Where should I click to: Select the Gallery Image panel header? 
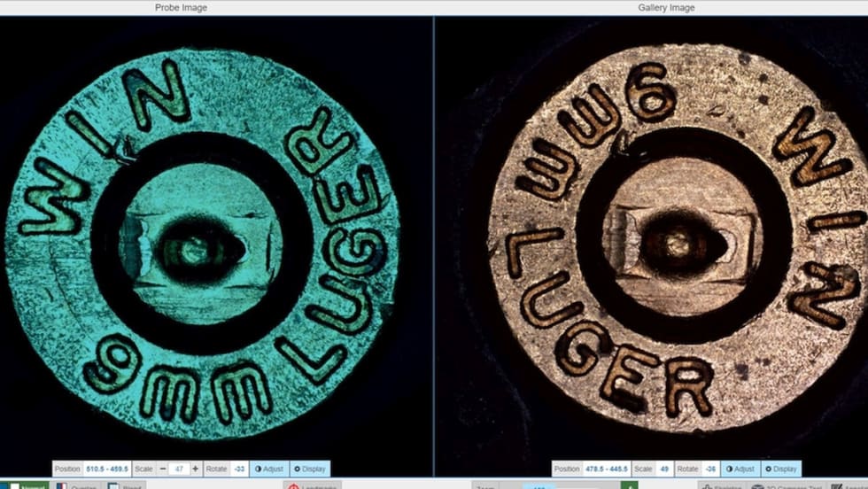pos(666,8)
